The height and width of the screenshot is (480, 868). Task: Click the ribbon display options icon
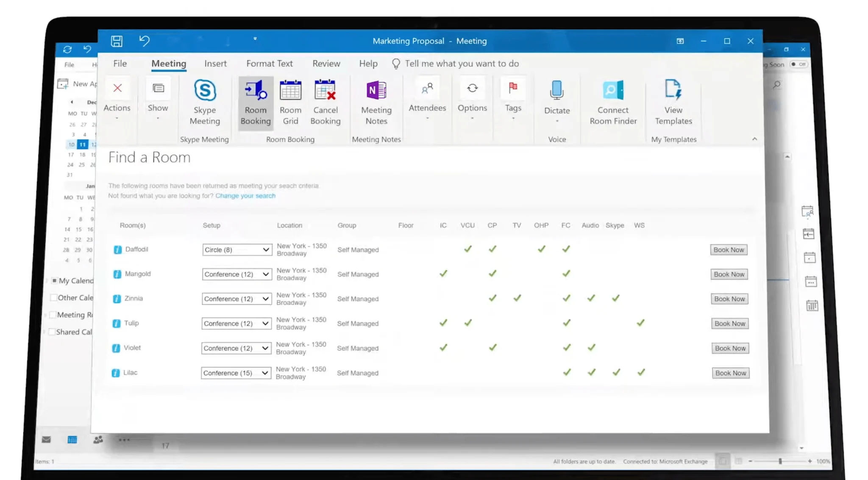point(680,41)
